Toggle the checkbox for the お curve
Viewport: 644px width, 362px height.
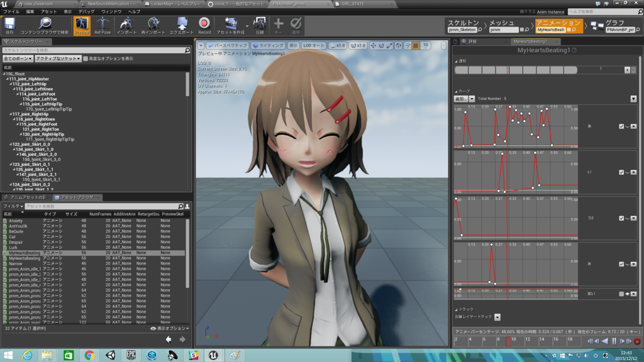(x=621, y=265)
